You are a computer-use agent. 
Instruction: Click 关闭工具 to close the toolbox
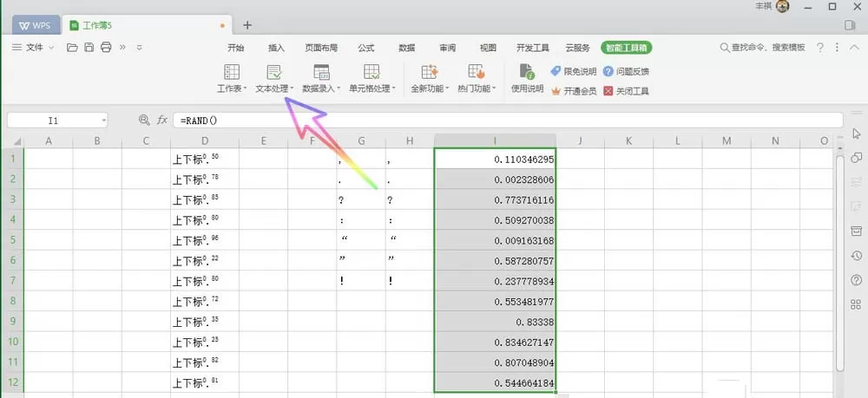click(626, 91)
